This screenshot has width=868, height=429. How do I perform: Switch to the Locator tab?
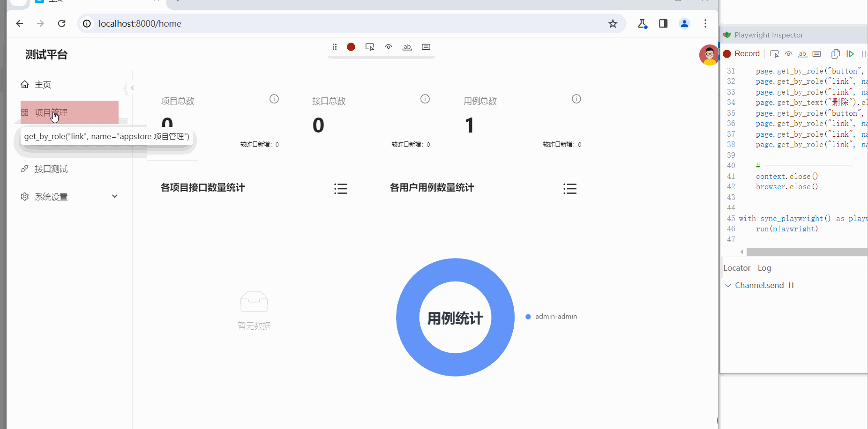point(737,268)
